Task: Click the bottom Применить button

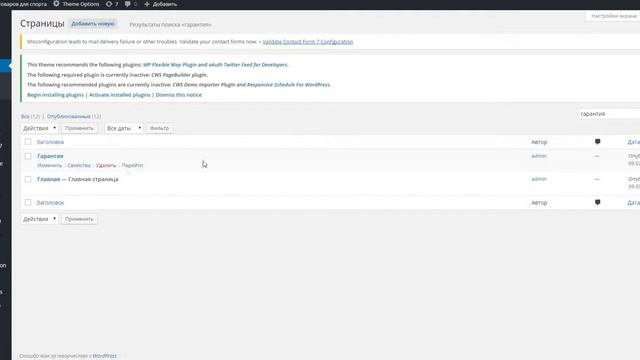Action: (79, 219)
